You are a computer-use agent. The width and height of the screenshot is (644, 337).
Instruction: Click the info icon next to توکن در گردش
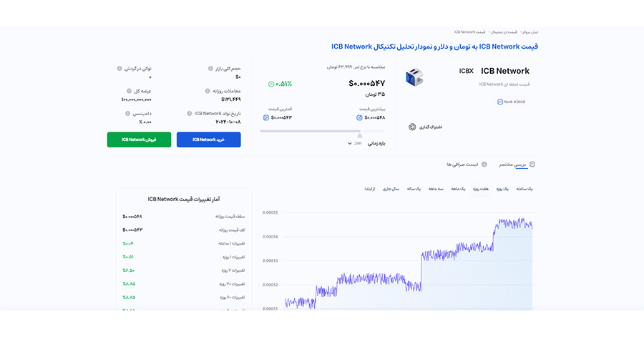point(119,69)
